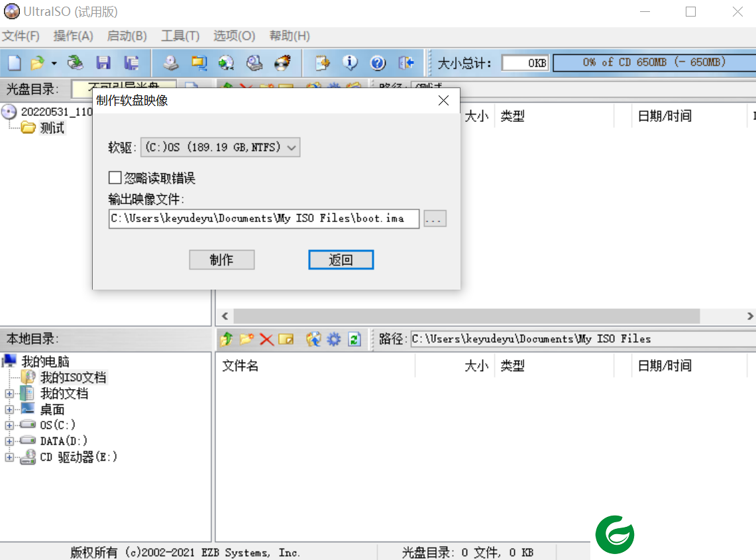
Task: Expand the 桌面 tree node
Action: (9, 410)
